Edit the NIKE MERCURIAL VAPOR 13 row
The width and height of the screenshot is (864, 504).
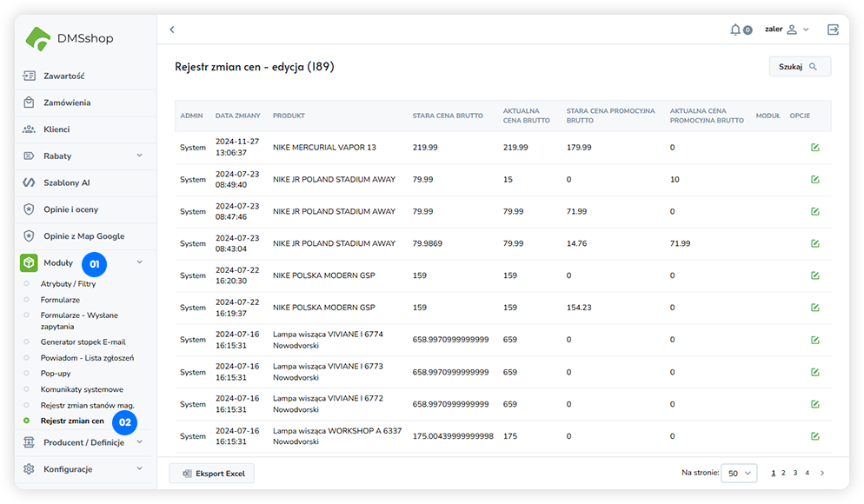click(x=814, y=148)
